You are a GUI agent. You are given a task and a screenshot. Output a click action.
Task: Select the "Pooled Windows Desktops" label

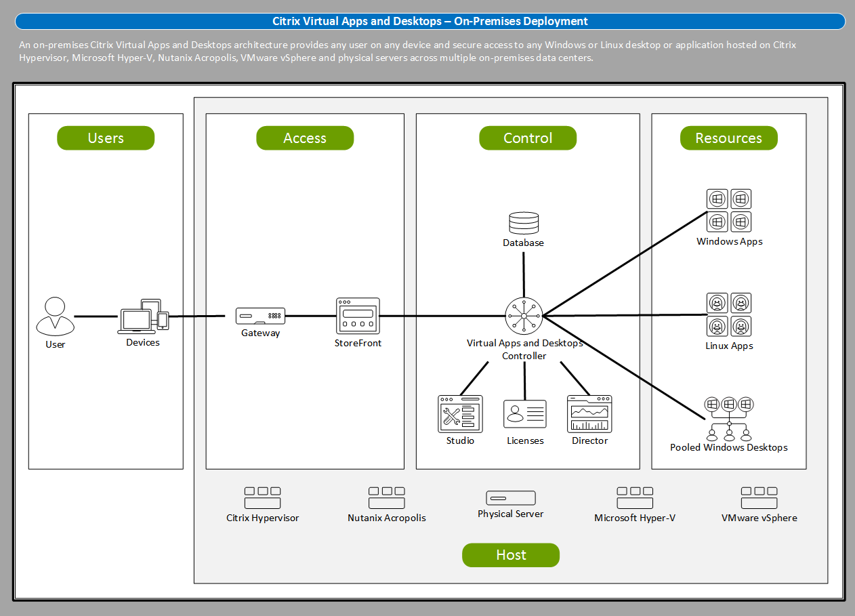[x=729, y=447]
